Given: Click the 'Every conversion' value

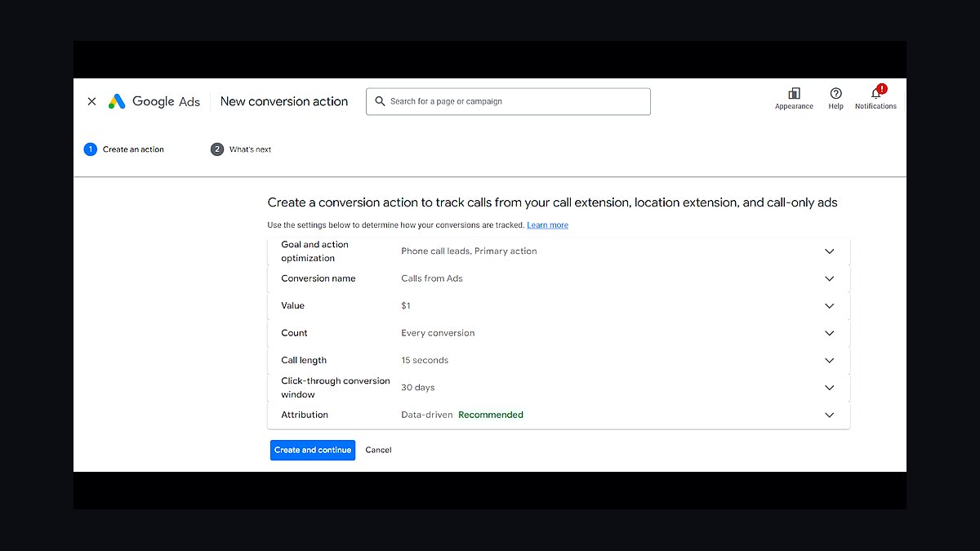Looking at the screenshot, I should point(438,333).
